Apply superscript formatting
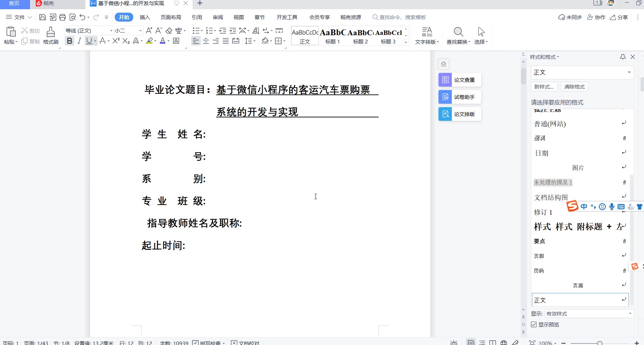The image size is (644, 345). point(116,41)
